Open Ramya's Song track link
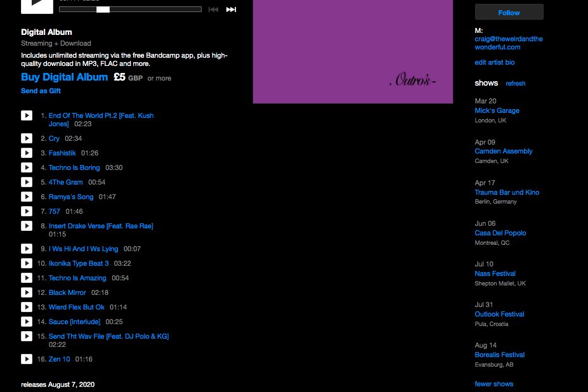 (71, 197)
